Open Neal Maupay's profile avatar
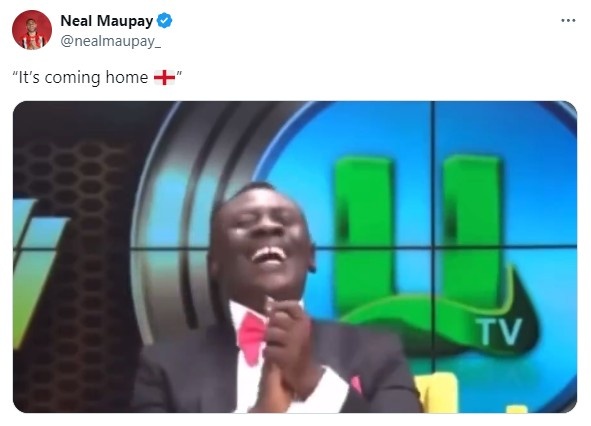 tap(32, 29)
